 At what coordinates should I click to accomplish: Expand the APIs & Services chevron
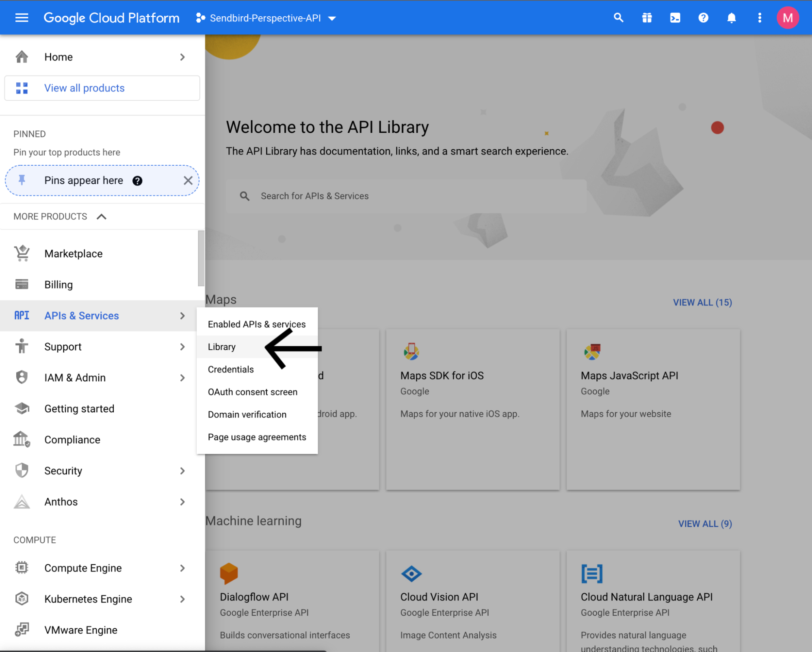pyautogui.click(x=182, y=316)
